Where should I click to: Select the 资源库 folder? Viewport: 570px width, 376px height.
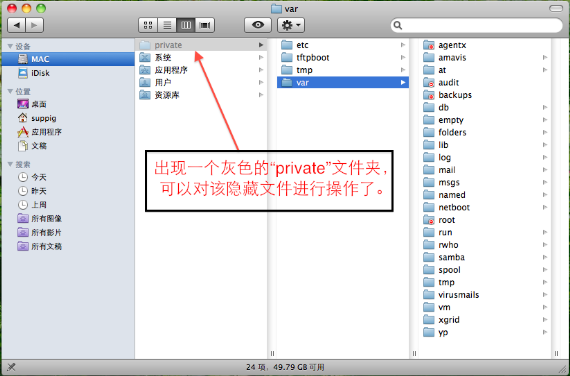[x=201, y=95]
